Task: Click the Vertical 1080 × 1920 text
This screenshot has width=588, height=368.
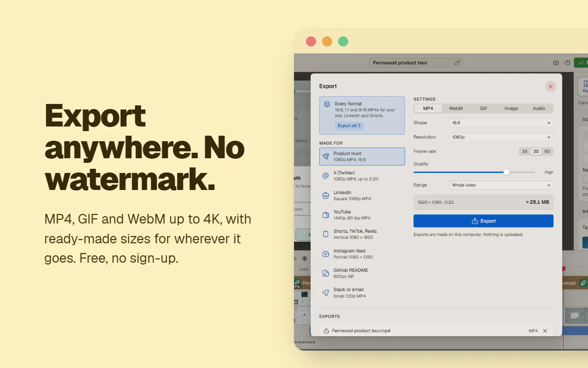Action: (353, 237)
